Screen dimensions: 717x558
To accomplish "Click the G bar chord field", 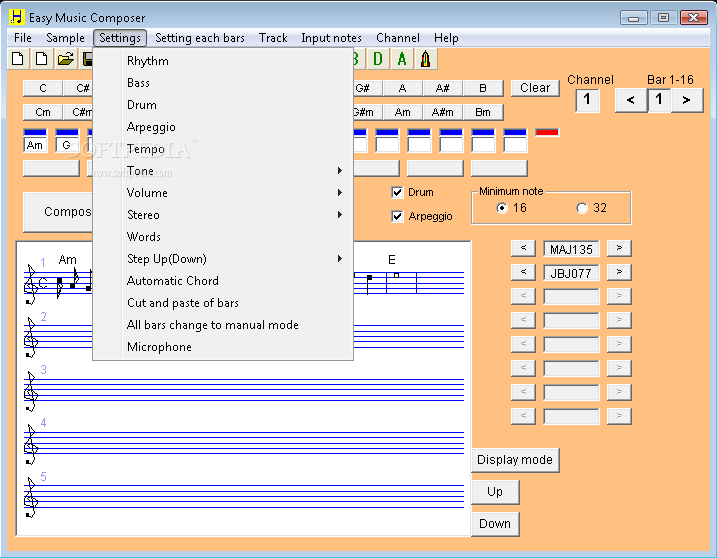I will 67,145.
